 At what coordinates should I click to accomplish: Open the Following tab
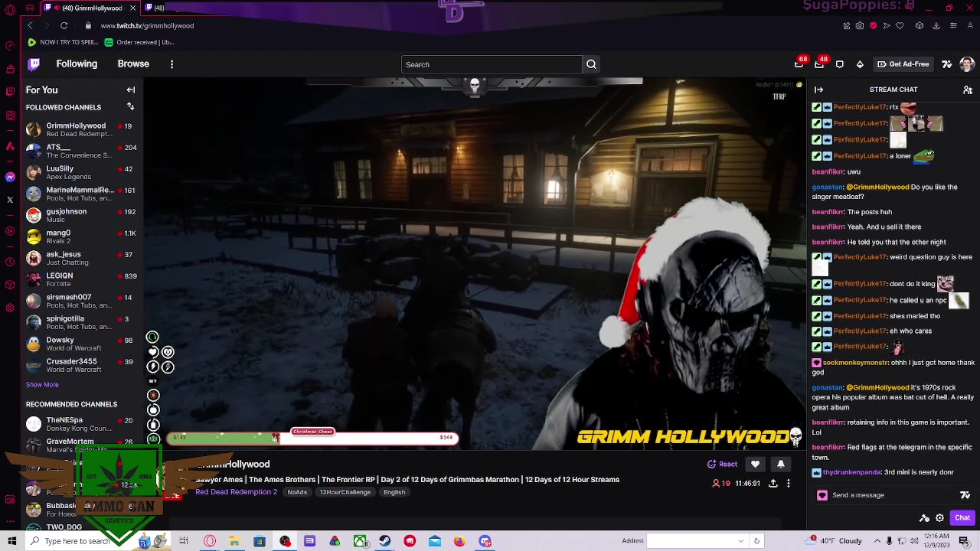point(77,64)
